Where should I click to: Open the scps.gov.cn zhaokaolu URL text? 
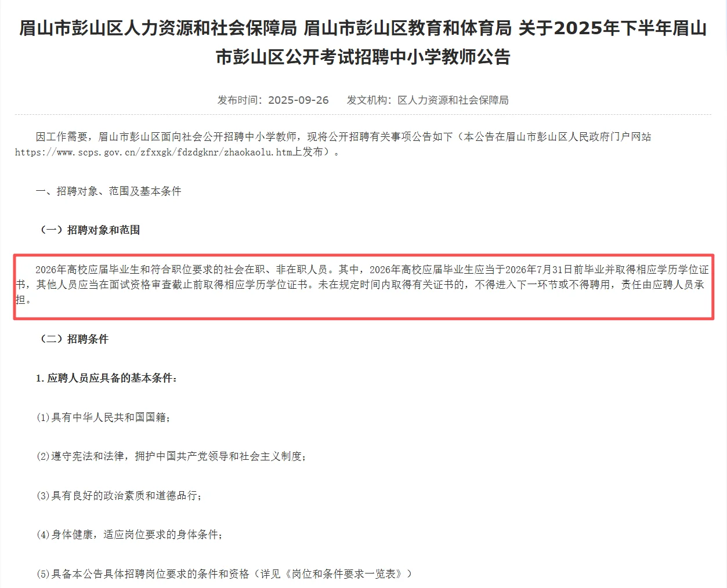154,153
